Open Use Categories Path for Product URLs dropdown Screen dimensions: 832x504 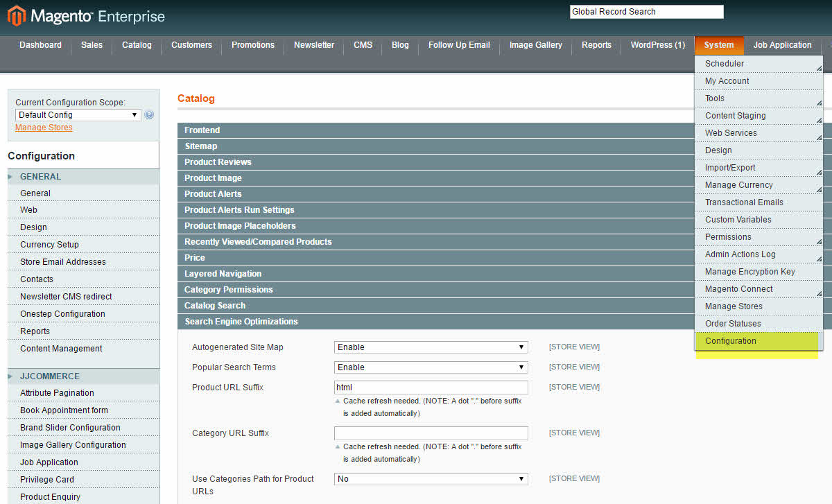tap(431, 478)
